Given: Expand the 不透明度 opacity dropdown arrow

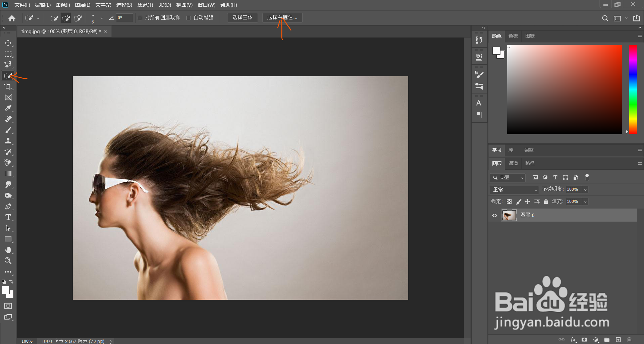Looking at the screenshot, I should tap(585, 190).
